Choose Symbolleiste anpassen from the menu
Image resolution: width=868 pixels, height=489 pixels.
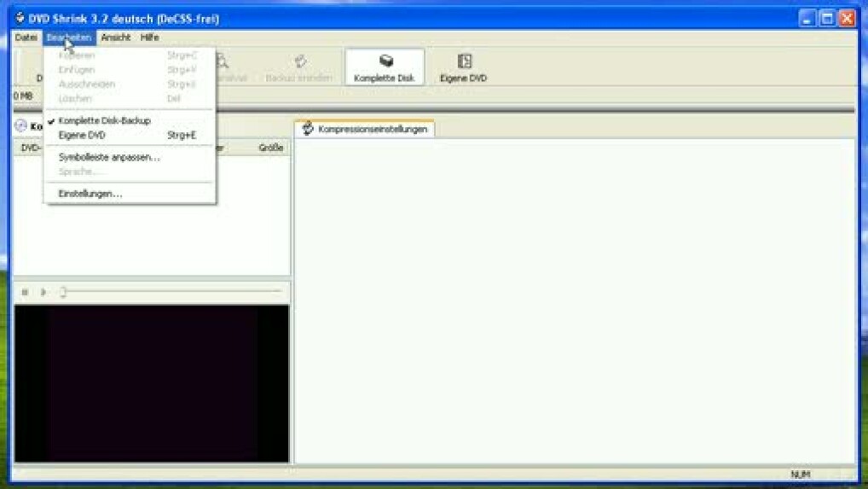pos(109,157)
